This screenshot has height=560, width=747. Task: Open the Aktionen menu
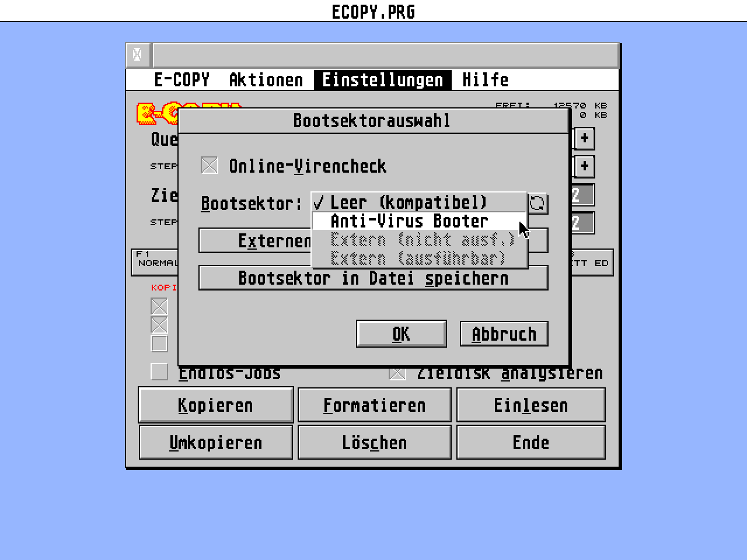[x=266, y=79]
